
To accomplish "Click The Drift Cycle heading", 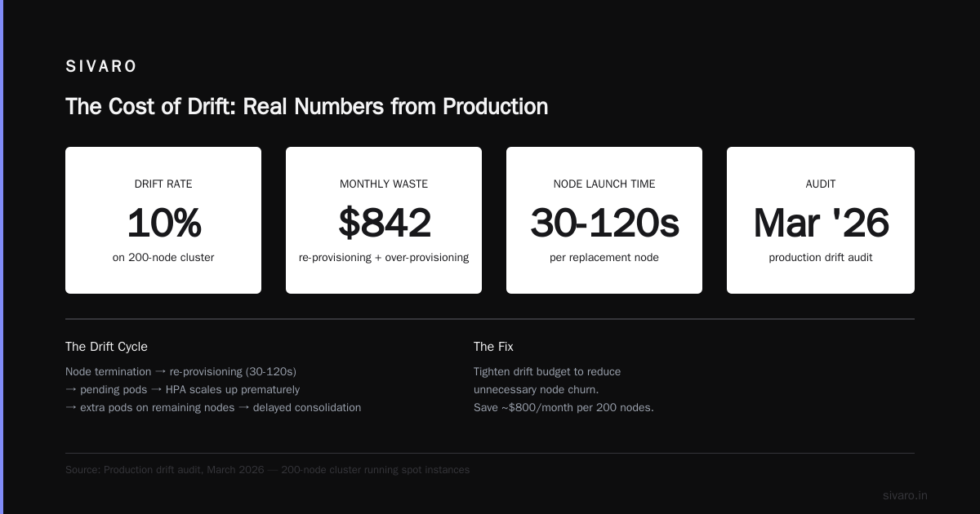I will pos(106,347).
